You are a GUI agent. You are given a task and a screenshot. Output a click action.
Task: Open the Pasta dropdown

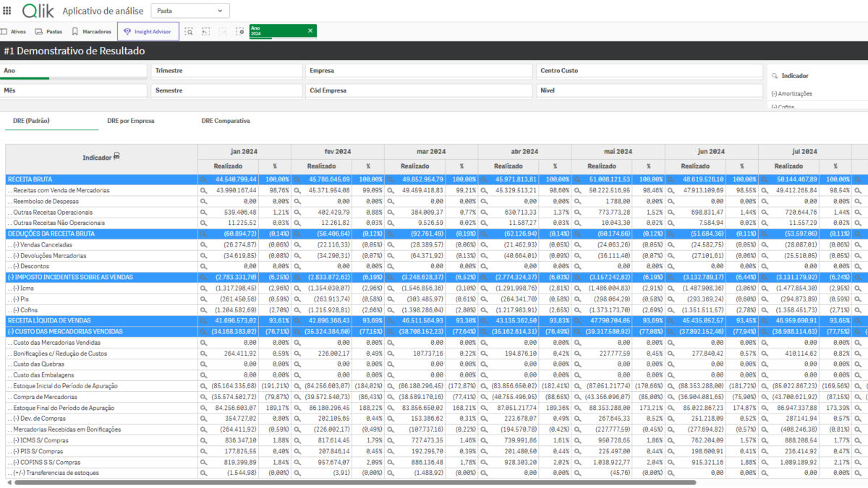pos(190,11)
